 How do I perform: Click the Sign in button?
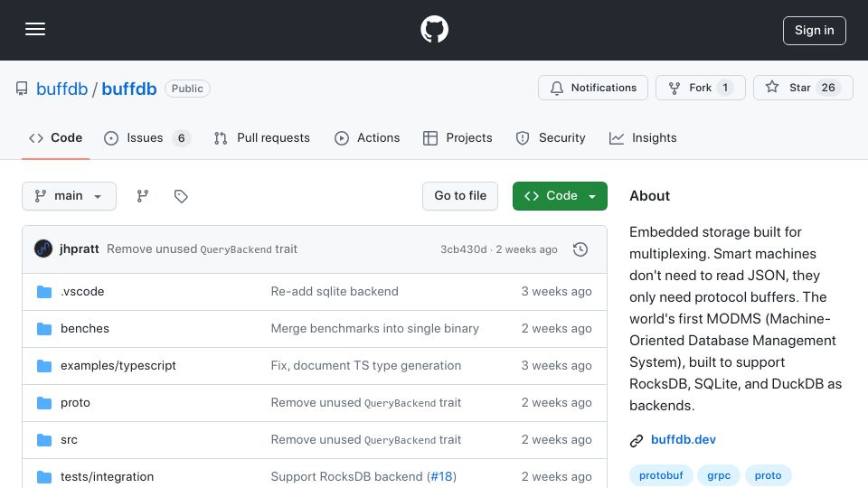point(814,31)
